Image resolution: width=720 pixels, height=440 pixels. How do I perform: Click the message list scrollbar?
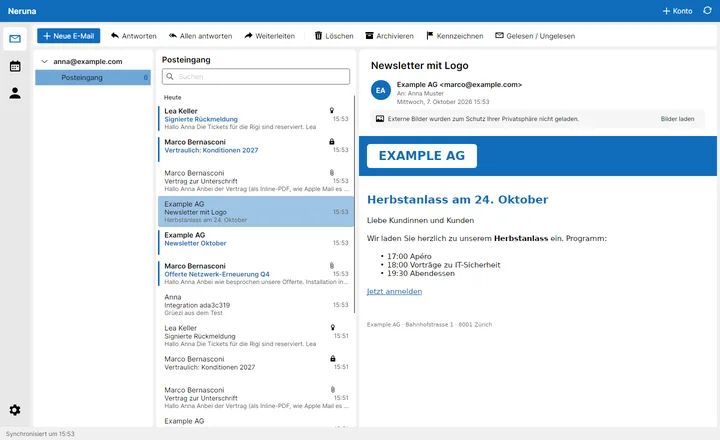coord(354,204)
